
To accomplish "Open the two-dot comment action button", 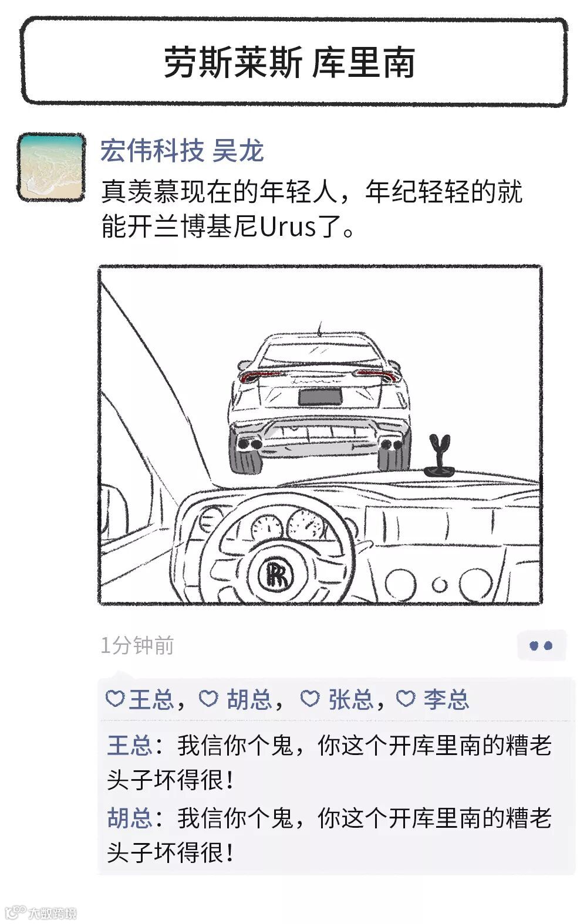I will 541,645.
